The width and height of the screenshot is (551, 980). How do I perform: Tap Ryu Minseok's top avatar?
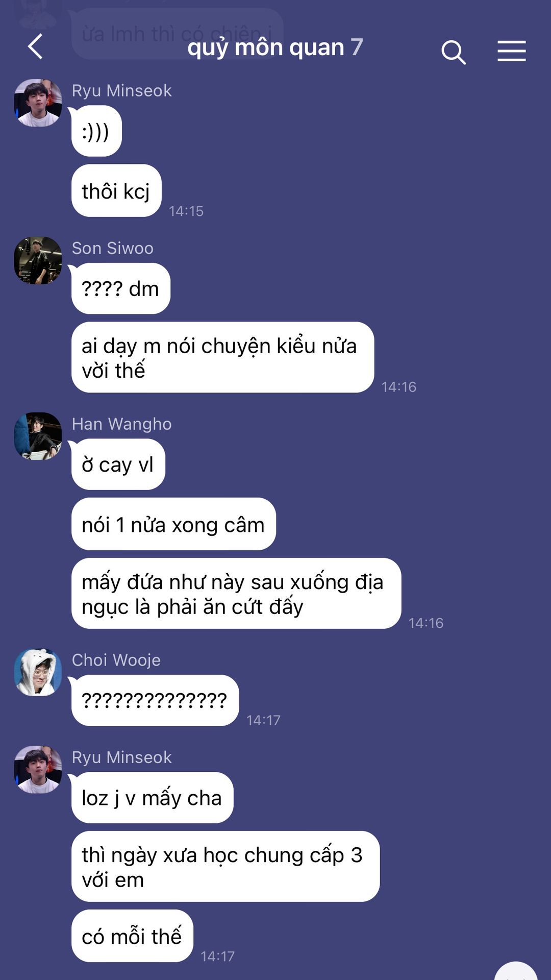point(38,103)
